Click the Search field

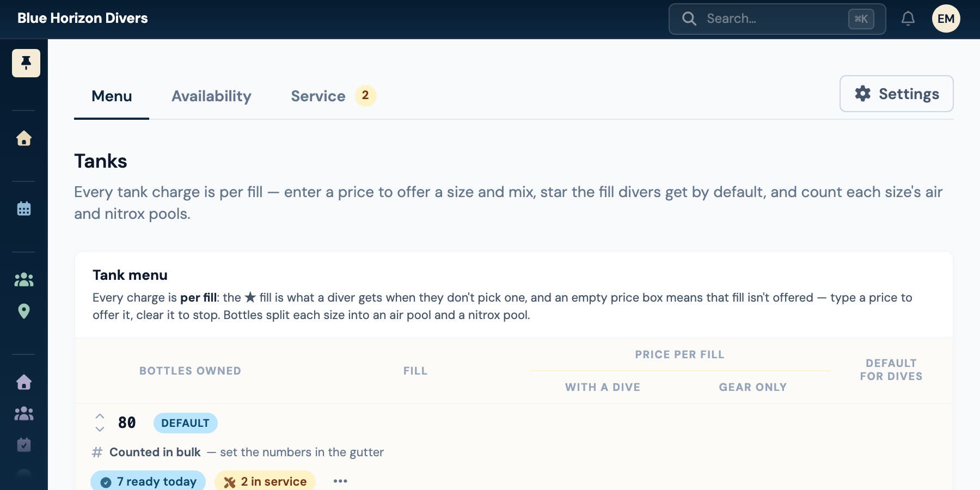tap(777, 19)
